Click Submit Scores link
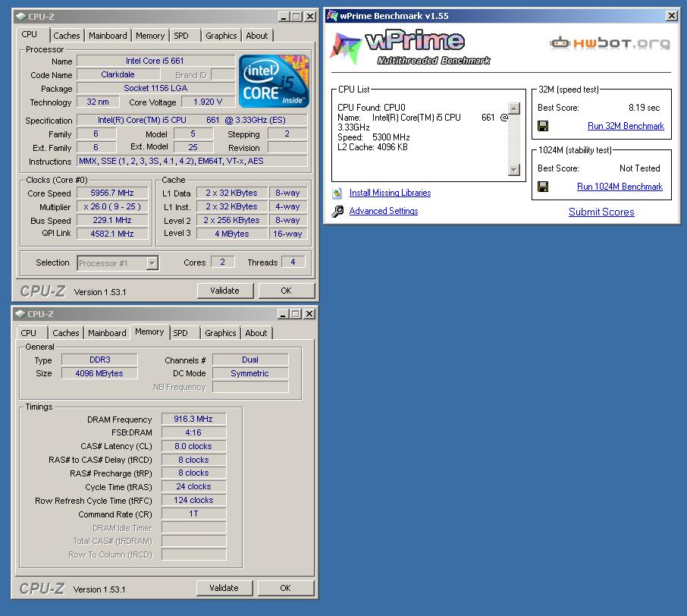The image size is (687, 616). point(601,212)
